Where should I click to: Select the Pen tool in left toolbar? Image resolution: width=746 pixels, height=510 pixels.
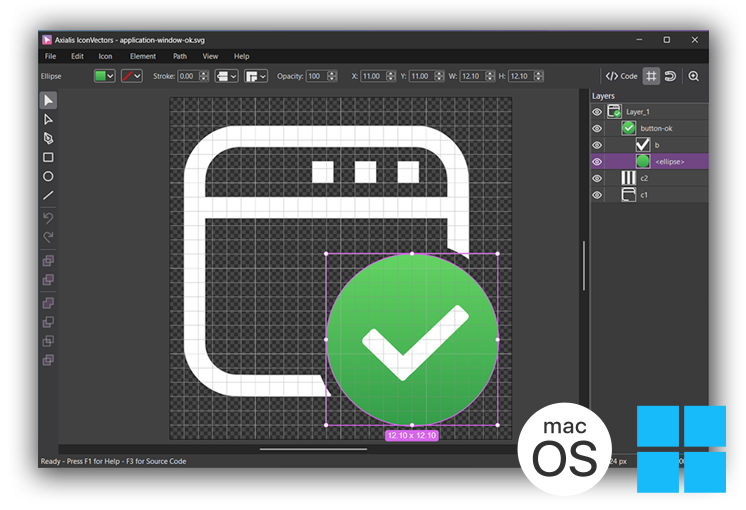[48, 138]
